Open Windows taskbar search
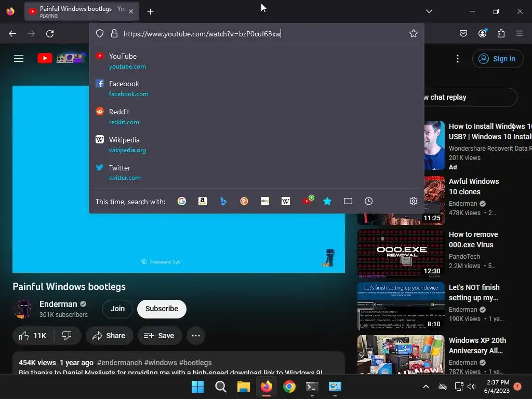This screenshot has width=532, height=399. click(x=220, y=387)
